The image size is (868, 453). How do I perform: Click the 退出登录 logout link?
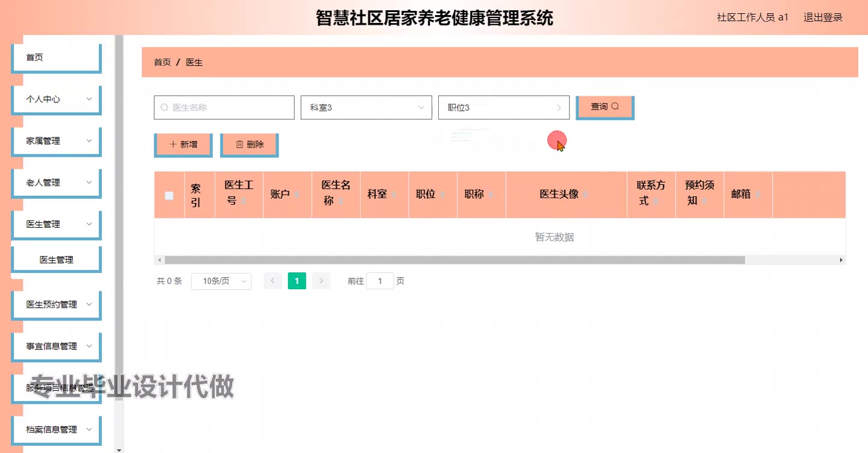tap(823, 17)
